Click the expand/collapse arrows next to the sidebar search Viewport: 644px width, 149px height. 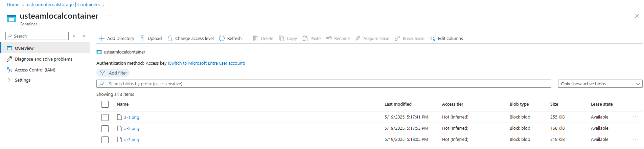[74, 36]
